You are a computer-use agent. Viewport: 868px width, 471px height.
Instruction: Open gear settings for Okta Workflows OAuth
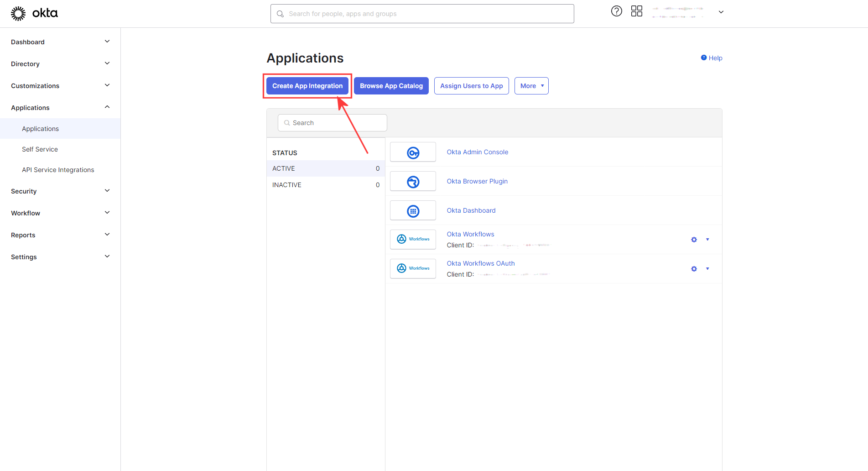coord(694,269)
